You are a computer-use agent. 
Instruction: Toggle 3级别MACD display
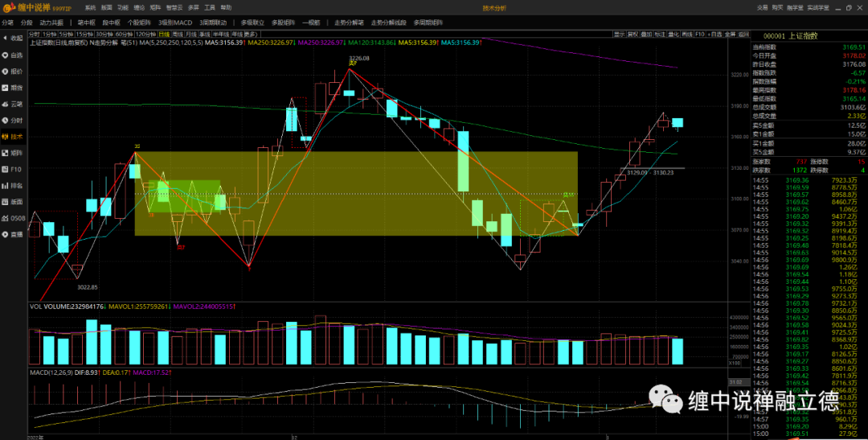175,23
